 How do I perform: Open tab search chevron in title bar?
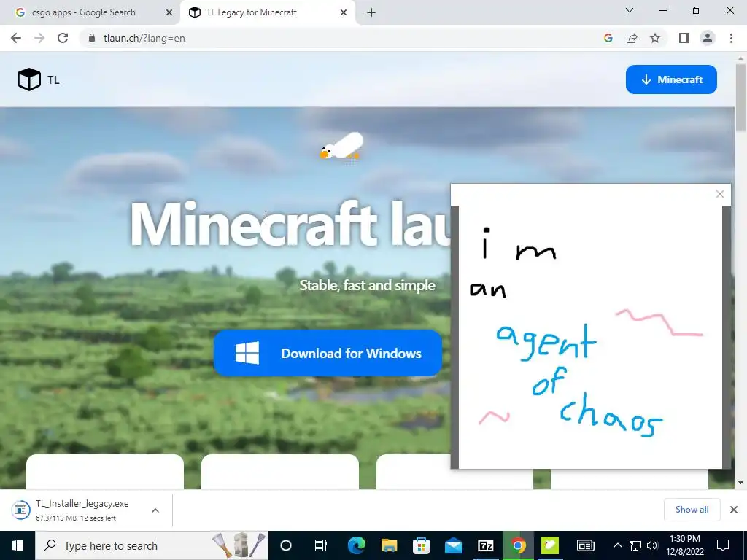[630, 10]
